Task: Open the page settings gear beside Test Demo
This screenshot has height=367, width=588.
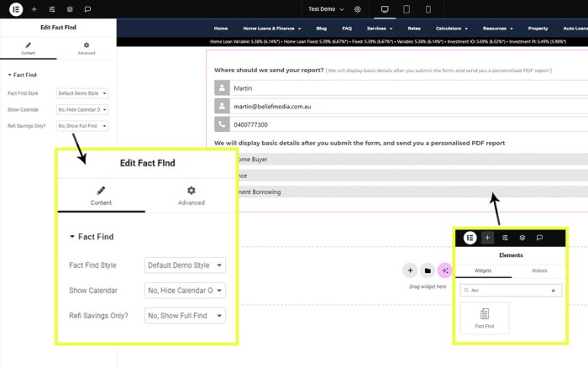Action: click(x=357, y=9)
